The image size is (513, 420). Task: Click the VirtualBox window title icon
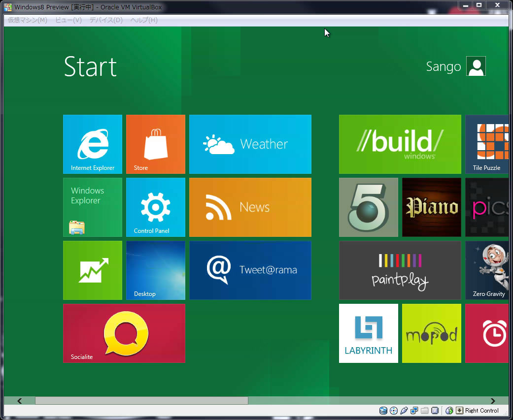(7, 7)
